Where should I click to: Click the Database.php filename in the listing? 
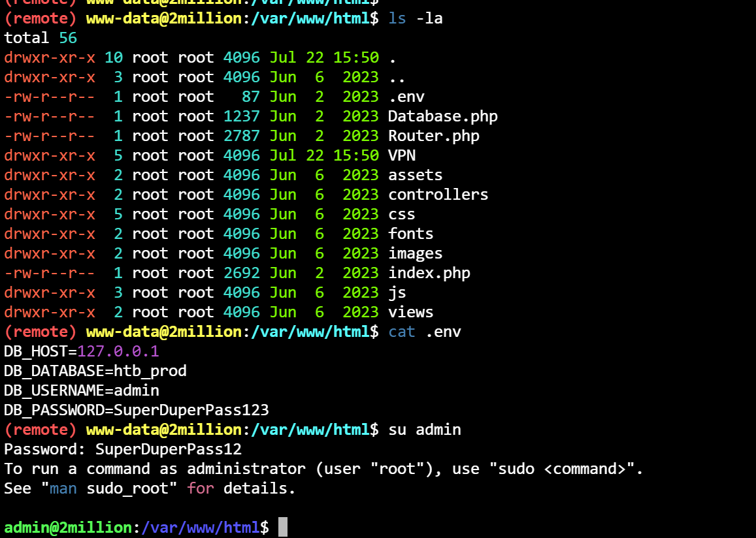pos(442,116)
